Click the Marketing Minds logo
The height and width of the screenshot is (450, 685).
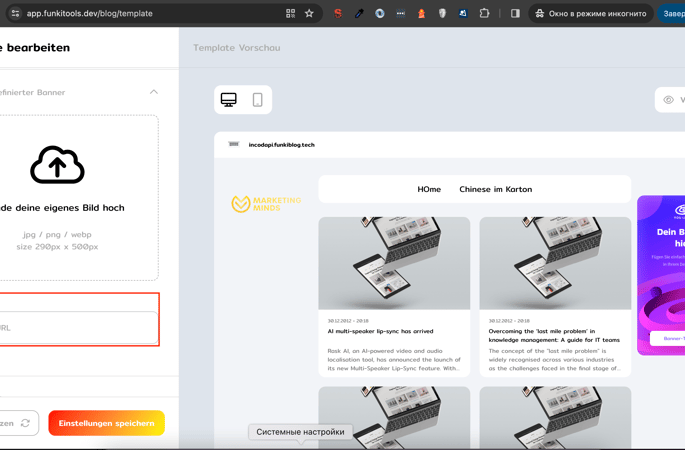click(266, 204)
